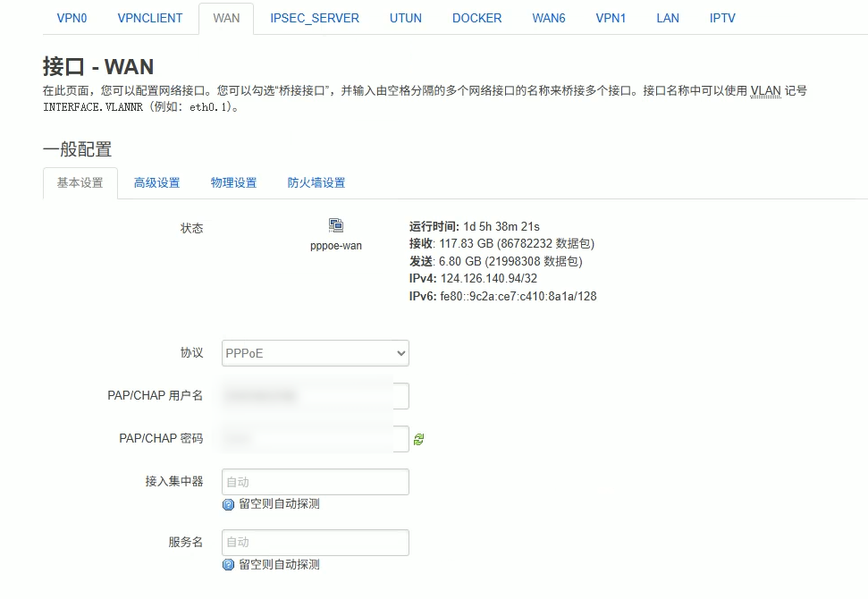
Task: Switch to the 高级设置 settings tab
Action: 156,181
